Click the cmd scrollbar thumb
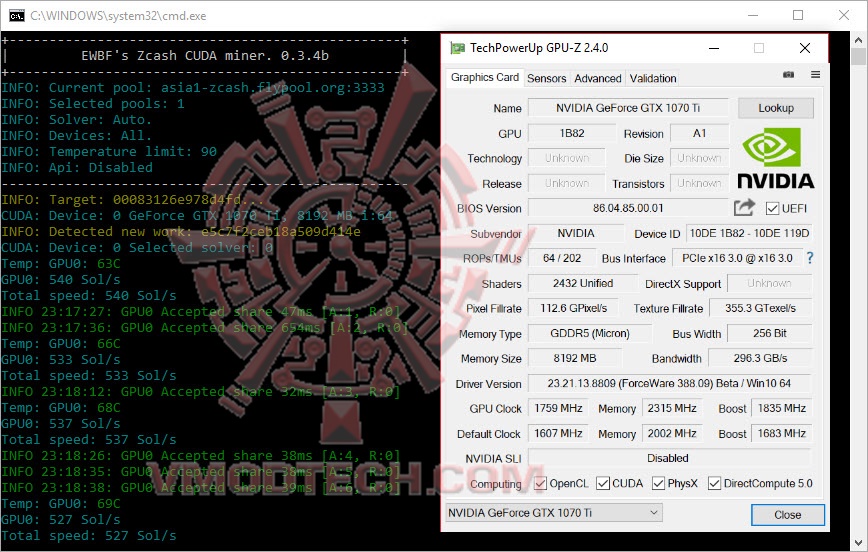Screen dimensions: 868x552 coord(859,57)
